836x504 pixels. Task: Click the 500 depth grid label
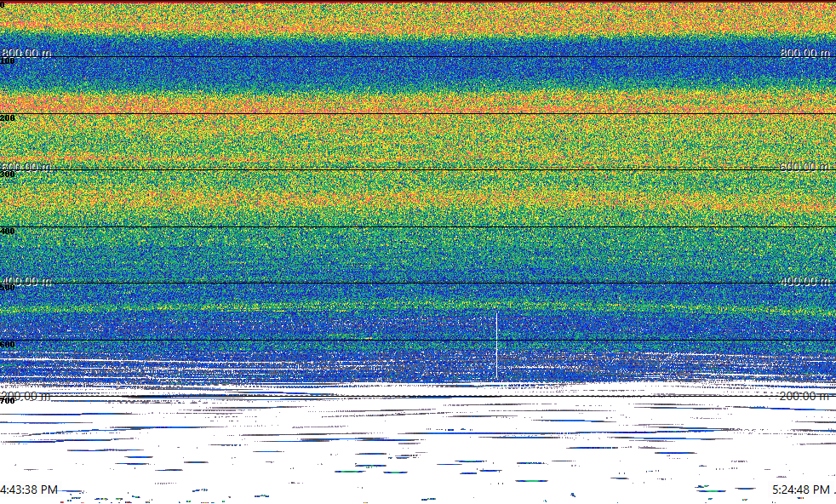(x=8, y=288)
